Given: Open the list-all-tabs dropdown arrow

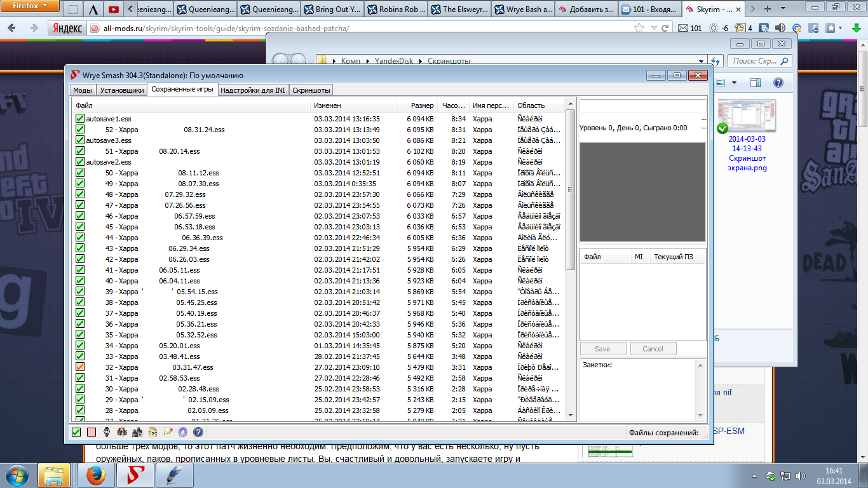Looking at the screenshot, I should pyautogui.click(x=784, y=9).
